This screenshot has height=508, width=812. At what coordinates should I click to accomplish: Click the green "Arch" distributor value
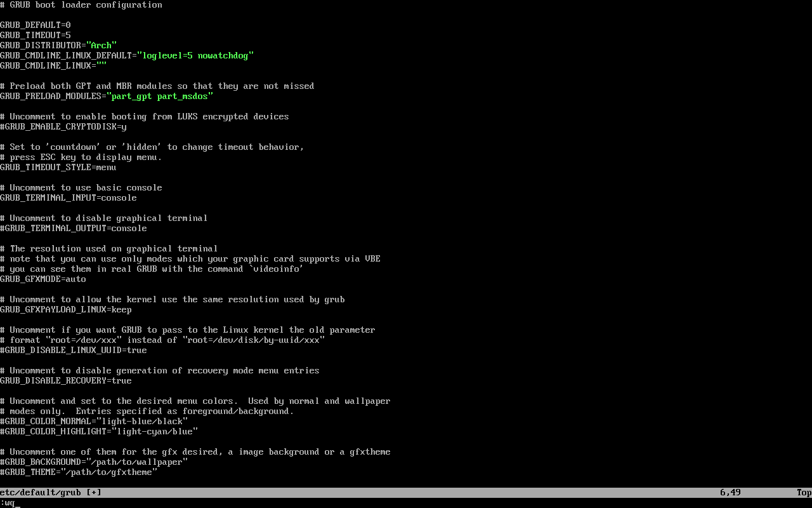click(x=101, y=45)
